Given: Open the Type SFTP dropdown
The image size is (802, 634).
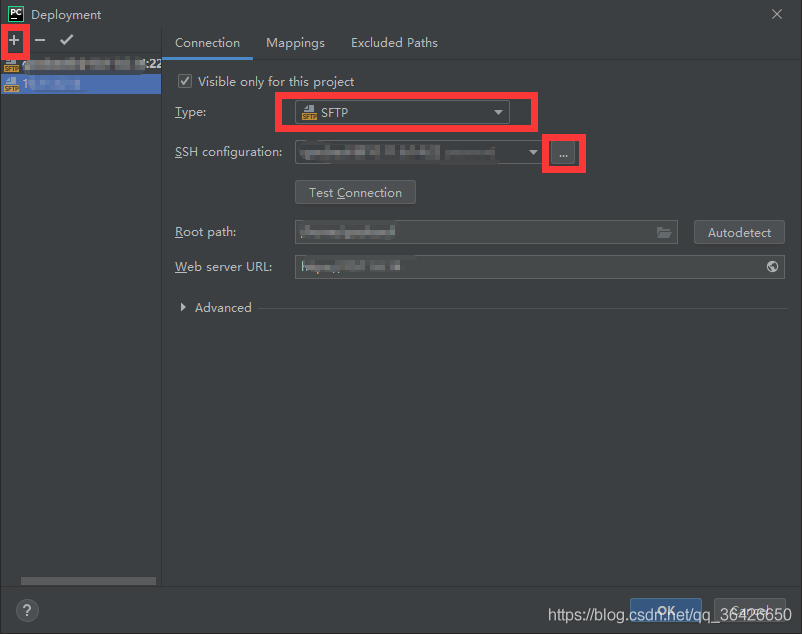Looking at the screenshot, I should pyautogui.click(x=402, y=112).
